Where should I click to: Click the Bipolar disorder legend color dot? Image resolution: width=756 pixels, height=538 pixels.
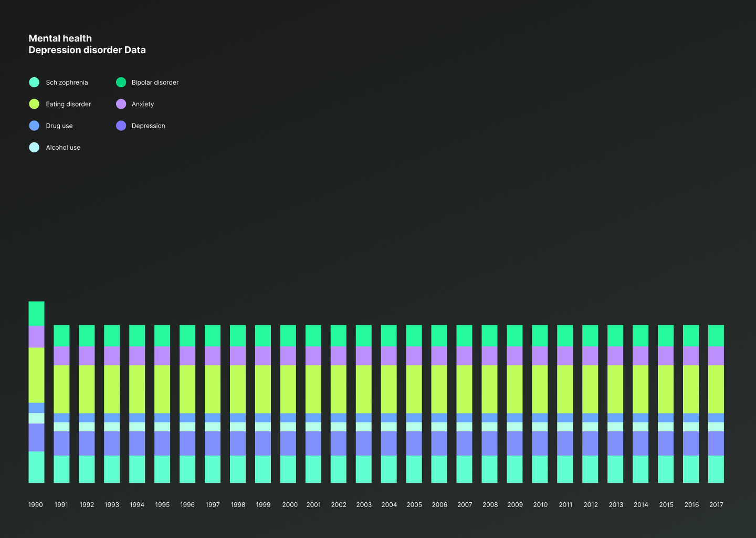tap(121, 82)
